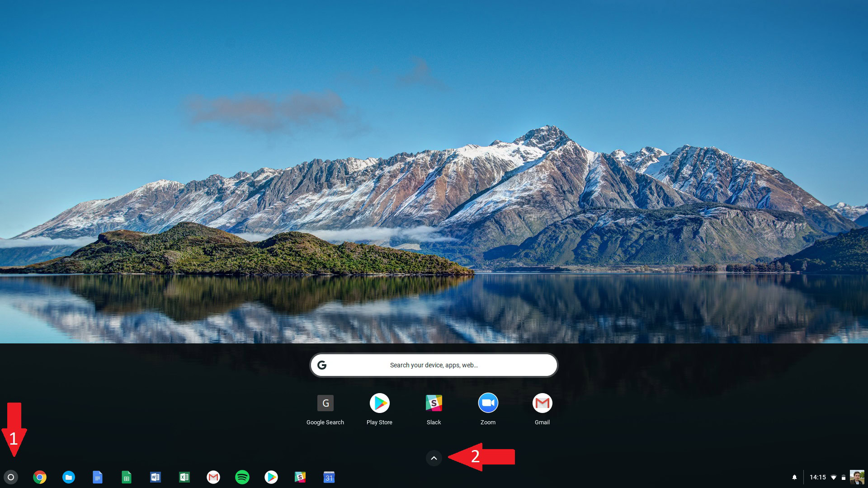Open Google Play Store shortcut
Image resolution: width=868 pixels, height=488 pixels.
pos(379,403)
